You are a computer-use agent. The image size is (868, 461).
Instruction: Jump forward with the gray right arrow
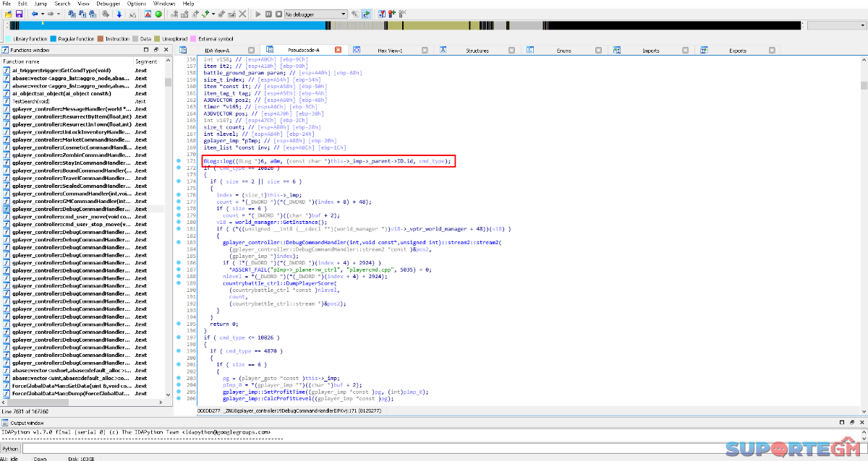(x=51, y=14)
